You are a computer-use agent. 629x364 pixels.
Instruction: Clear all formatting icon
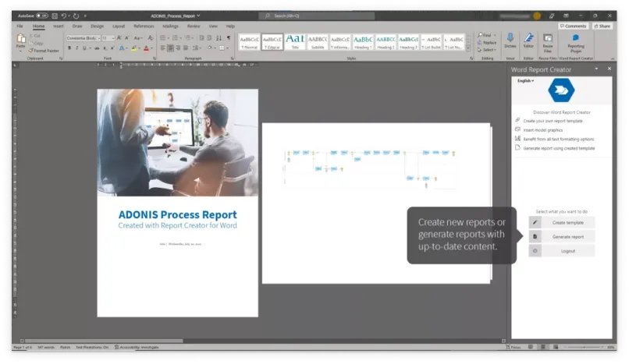pos(151,38)
